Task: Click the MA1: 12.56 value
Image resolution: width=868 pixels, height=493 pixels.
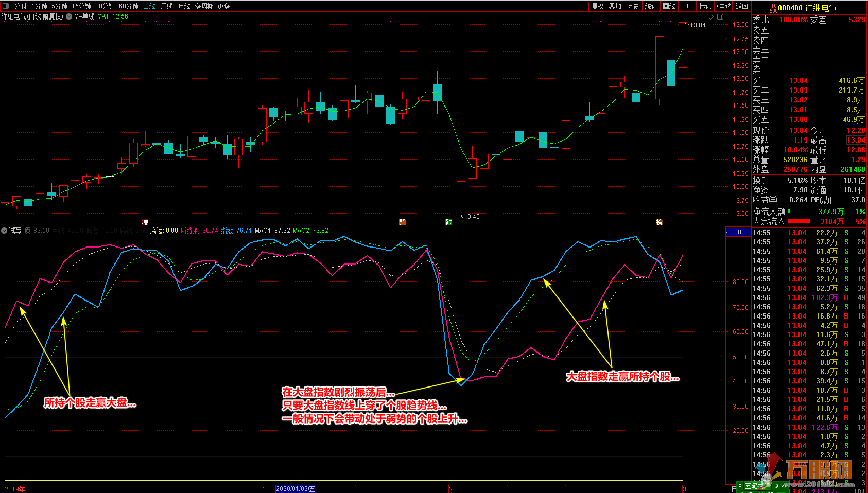Action: pos(113,16)
